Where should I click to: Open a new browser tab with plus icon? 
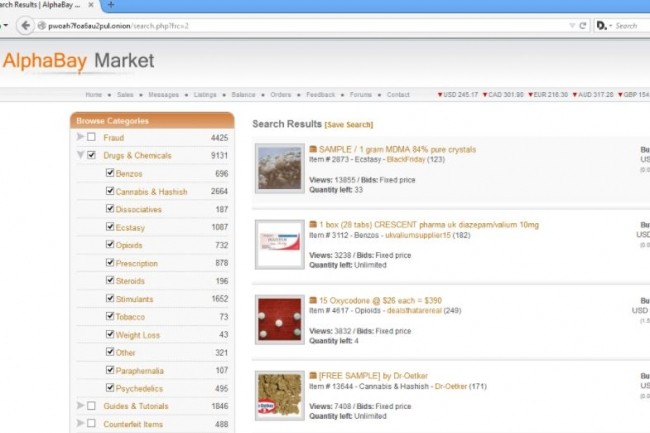[111, 5]
